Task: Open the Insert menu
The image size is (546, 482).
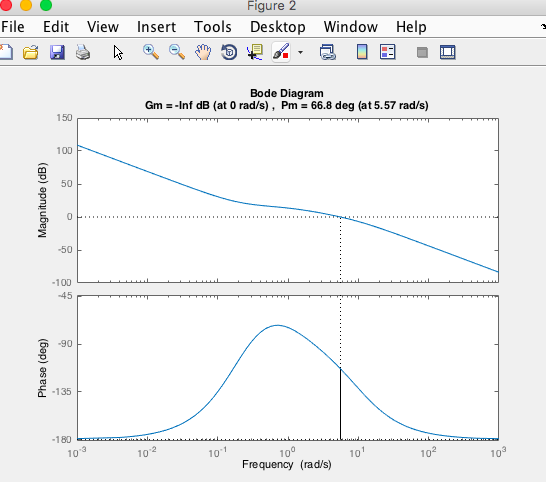Action: (156, 27)
